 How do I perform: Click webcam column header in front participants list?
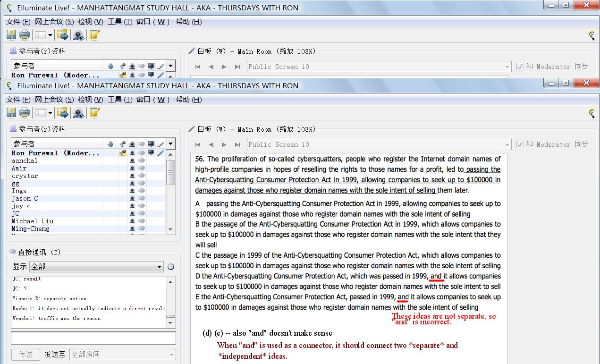click(x=132, y=144)
